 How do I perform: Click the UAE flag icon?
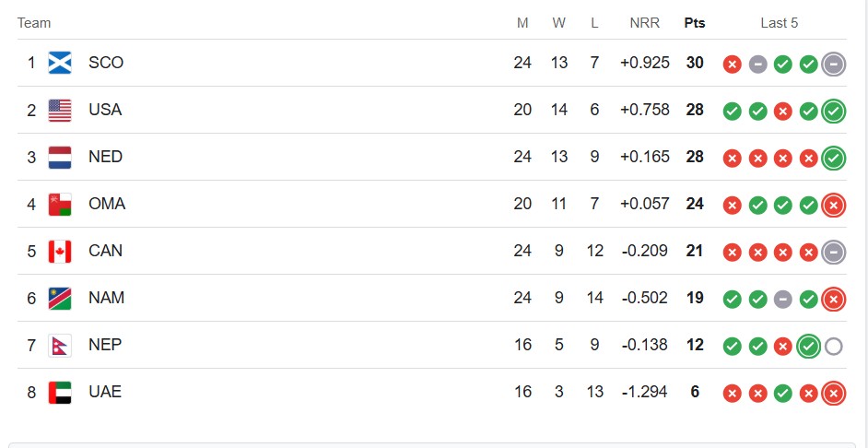coord(60,393)
